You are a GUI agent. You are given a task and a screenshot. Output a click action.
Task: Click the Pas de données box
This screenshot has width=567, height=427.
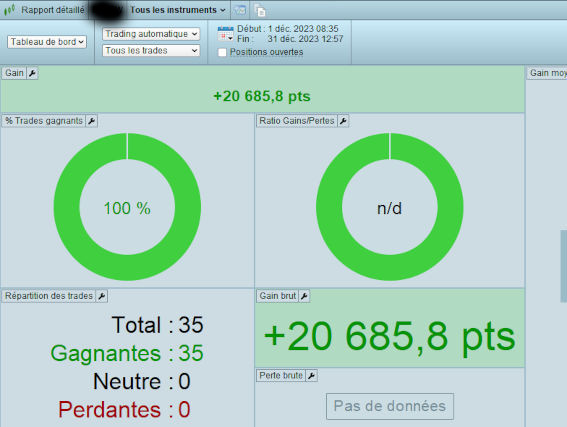pos(390,406)
